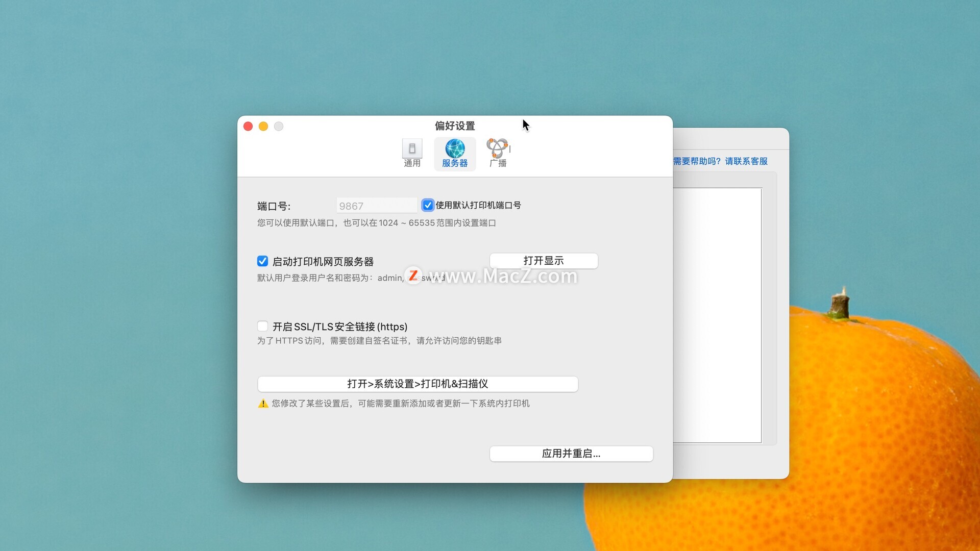Click the 需要帮助吗? text in back window
This screenshot has height=551, width=980.
(697, 161)
